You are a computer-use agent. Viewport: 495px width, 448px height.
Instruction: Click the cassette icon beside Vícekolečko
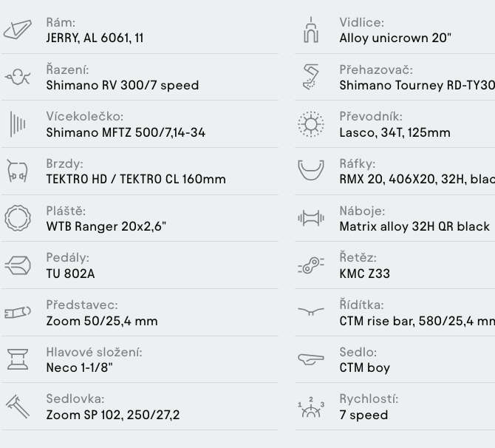tap(18, 124)
